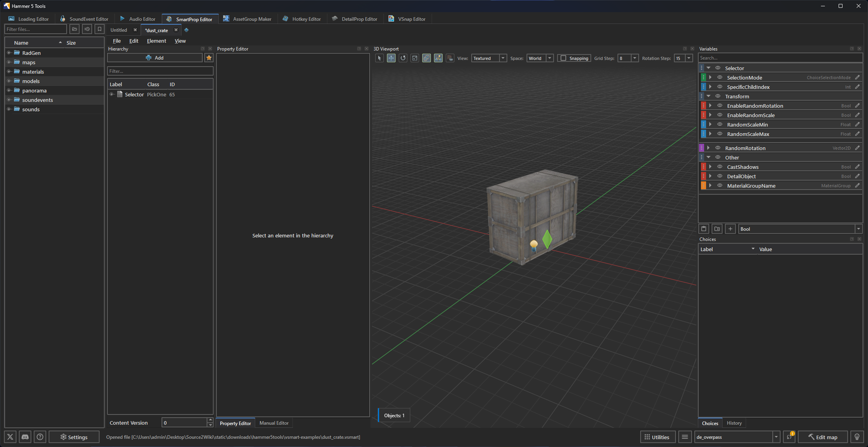Close the dust_crate tab
Image resolution: width=868 pixels, height=447 pixels.
click(176, 30)
